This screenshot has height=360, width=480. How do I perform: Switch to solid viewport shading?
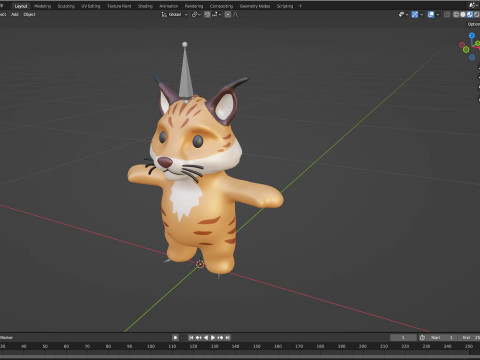click(x=463, y=14)
